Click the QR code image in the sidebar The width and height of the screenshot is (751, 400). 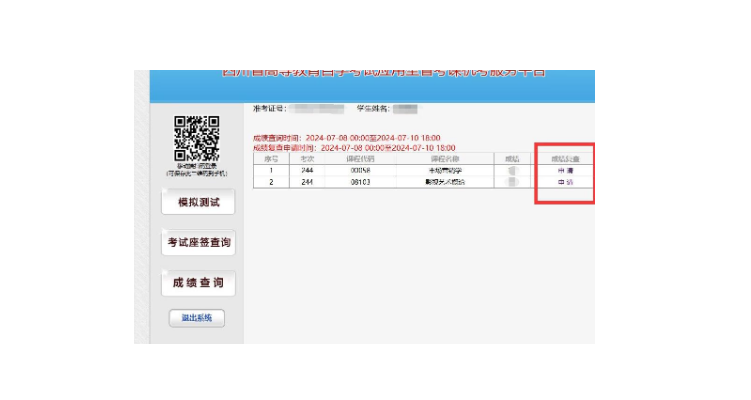[196, 138]
